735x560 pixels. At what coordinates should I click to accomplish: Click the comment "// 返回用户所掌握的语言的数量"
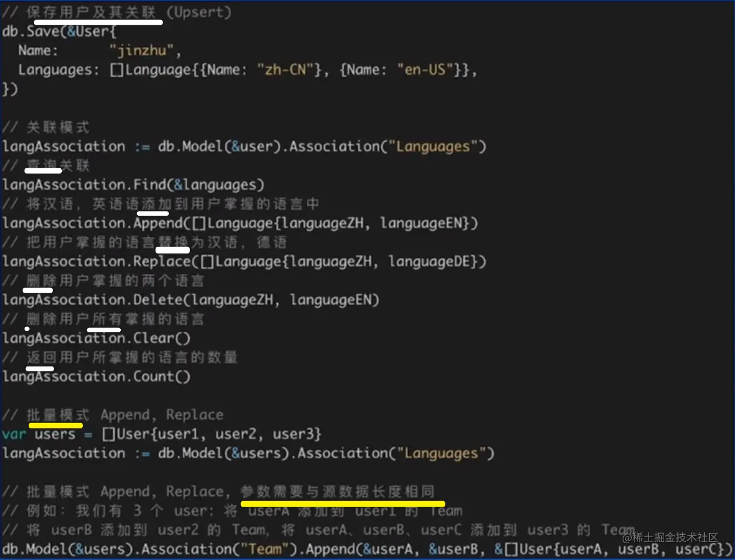(120, 358)
